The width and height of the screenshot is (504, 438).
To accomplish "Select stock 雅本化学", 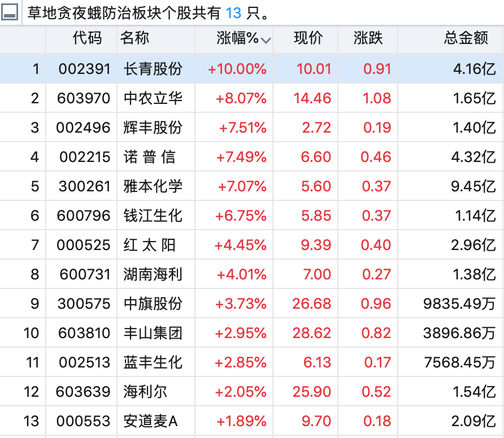I will (x=153, y=186).
